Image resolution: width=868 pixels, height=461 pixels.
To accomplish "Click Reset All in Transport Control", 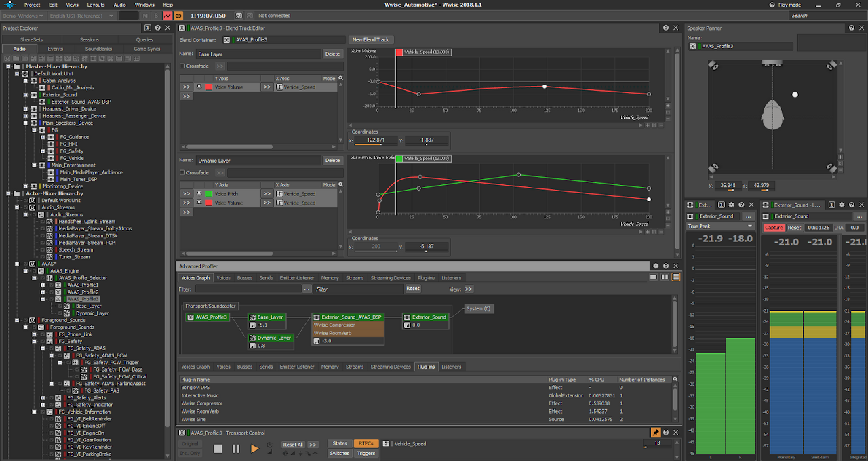I will (x=293, y=445).
